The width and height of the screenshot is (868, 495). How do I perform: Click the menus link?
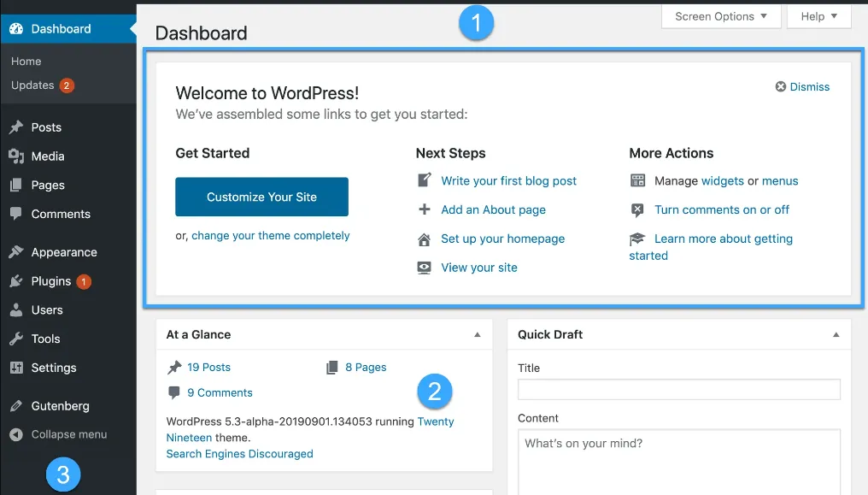tap(780, 181)
